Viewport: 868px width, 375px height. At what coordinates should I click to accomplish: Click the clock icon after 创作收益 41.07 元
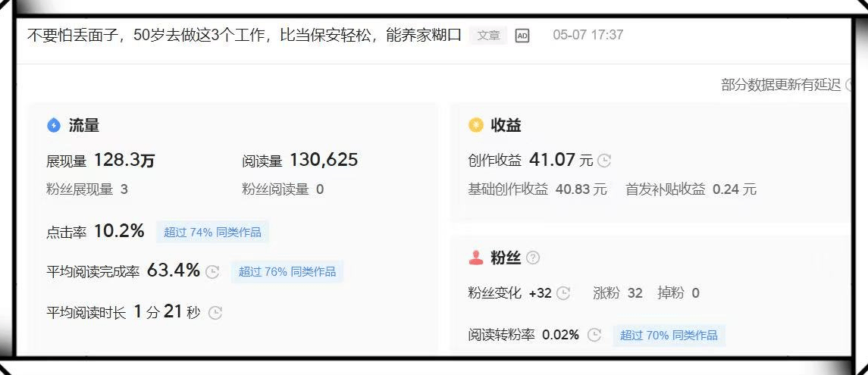[x=604, y=161]
